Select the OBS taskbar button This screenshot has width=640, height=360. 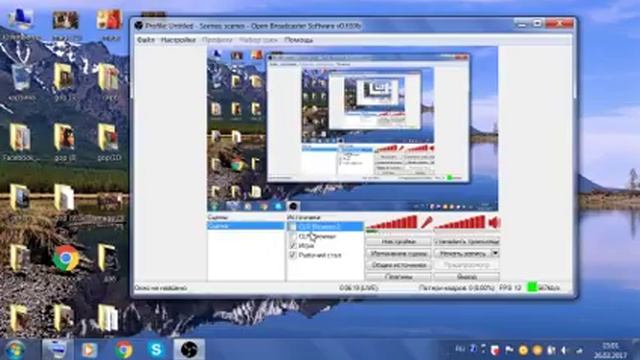pos(189,350)
